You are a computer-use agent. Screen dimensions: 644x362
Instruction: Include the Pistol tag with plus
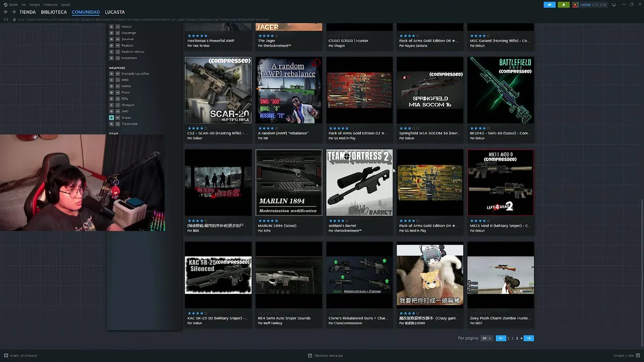tap(111, 93)
